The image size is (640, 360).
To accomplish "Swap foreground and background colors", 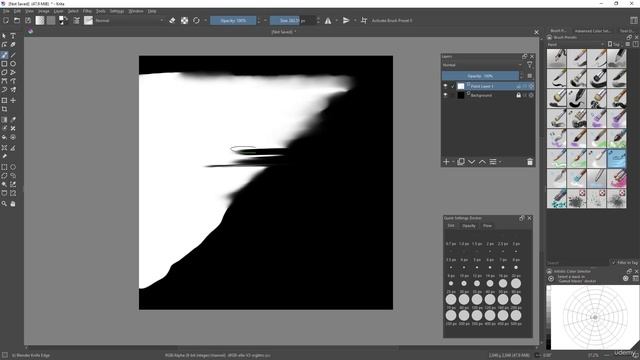I will coord(65,18).
